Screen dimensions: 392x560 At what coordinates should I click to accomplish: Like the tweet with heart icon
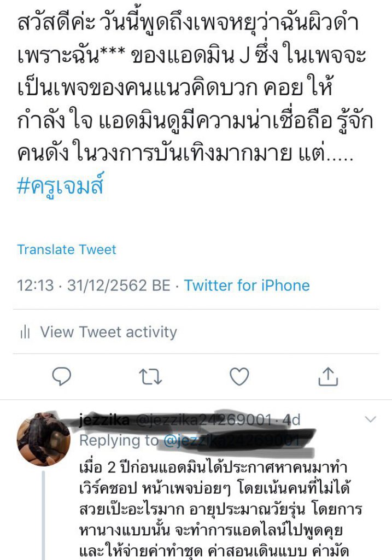(239, 376)
